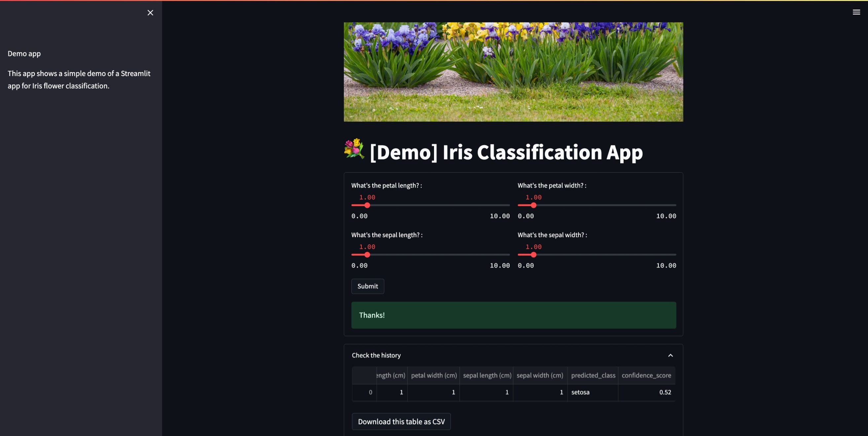This screenshot has width=868, height=436.
Task: Move the sepal width slider knob
Action: click(534, 255)
